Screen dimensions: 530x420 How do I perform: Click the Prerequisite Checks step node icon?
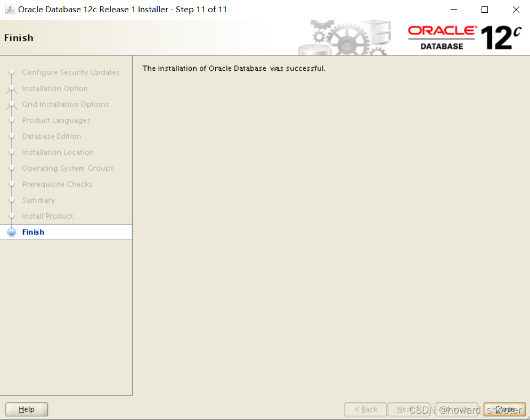[11, 184]
